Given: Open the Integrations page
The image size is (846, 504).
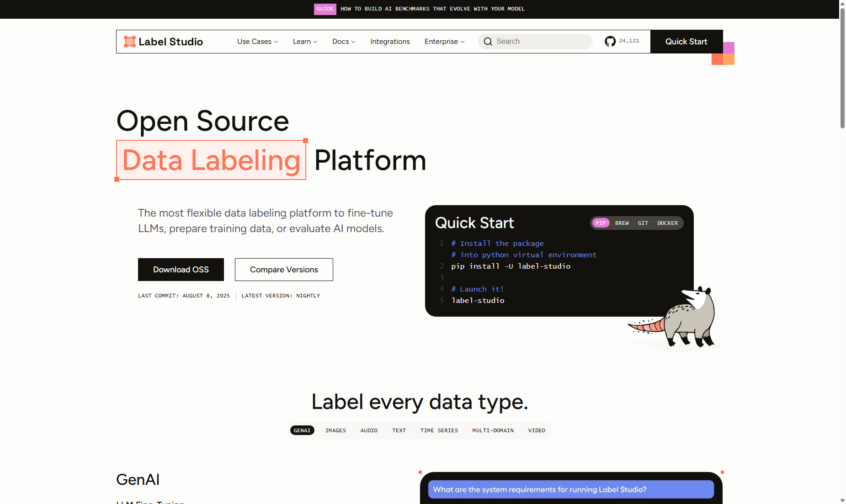Looking at the screenshot, I should [x=390, y=42].
